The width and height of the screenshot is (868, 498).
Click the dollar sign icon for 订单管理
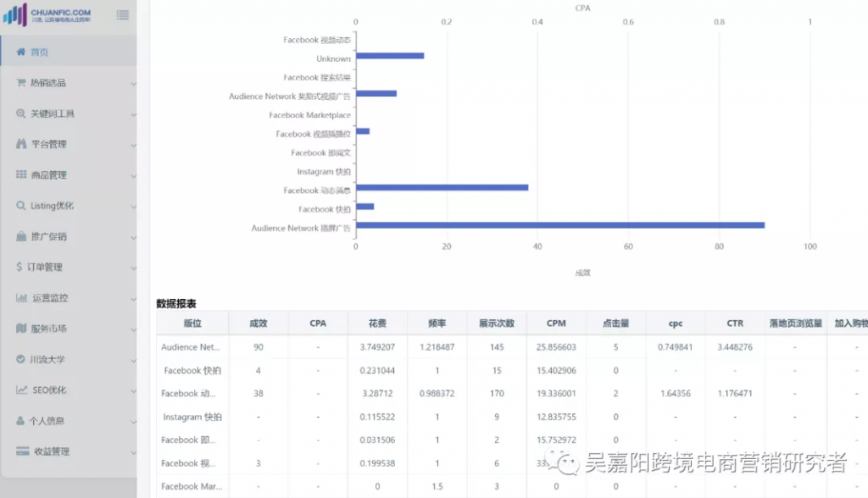(x=19, y=268)
